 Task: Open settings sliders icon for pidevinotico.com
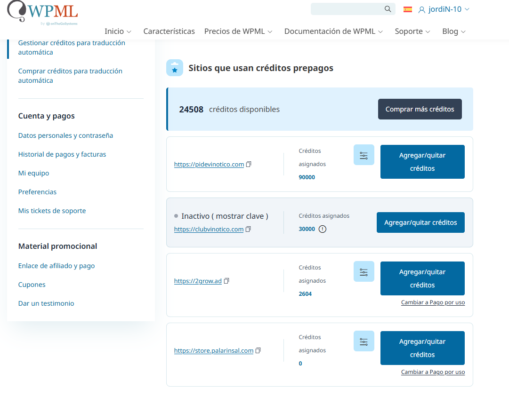coord(364,155)
